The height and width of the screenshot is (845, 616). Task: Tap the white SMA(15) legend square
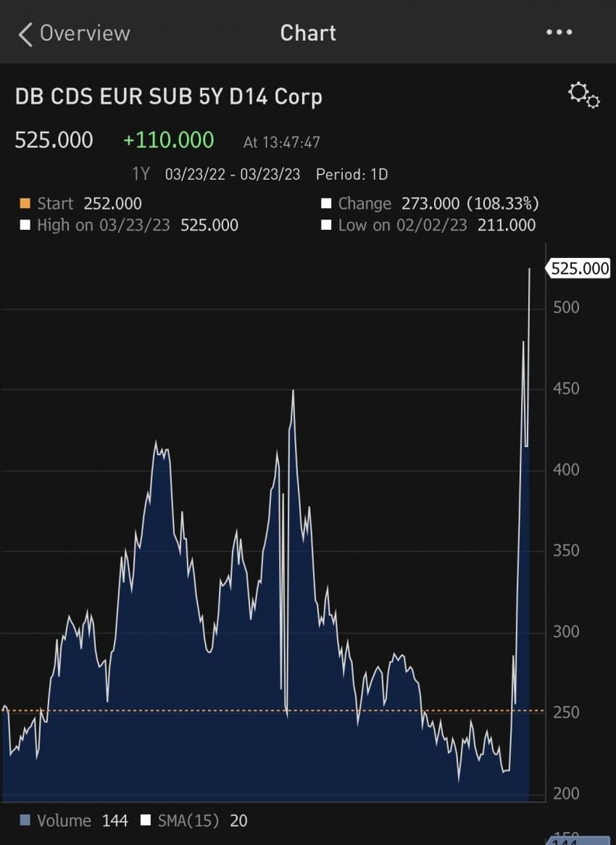coord(146,820)
